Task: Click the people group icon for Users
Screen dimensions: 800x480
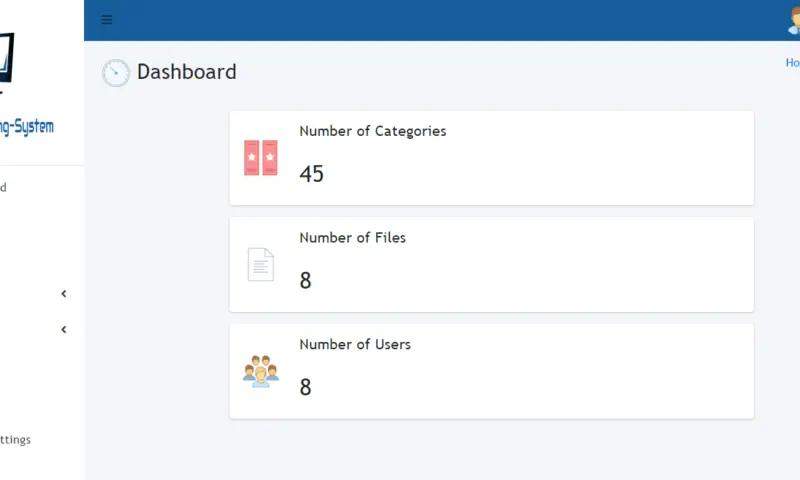Action: coord(260,370)
